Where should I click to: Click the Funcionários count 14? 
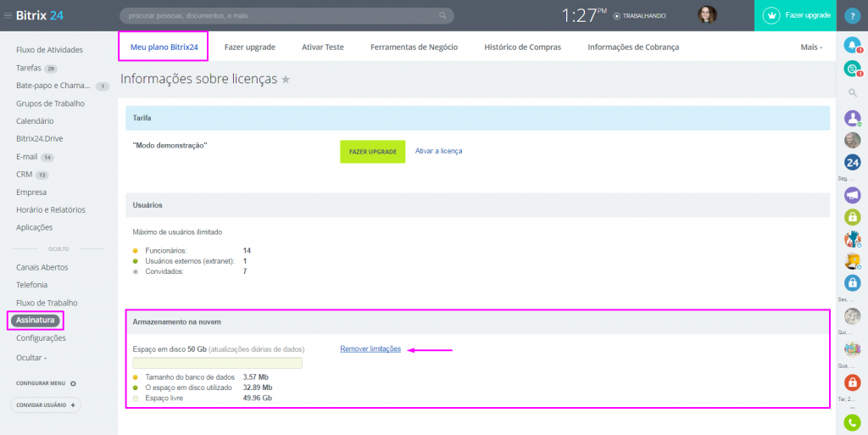[x=247, y=251]
